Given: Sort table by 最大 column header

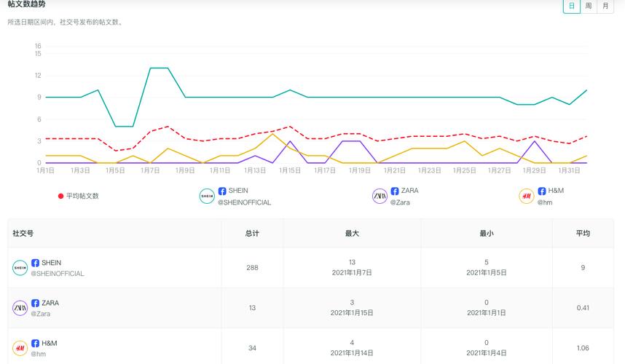Looking at the screenshot, I should pos(352,234).
